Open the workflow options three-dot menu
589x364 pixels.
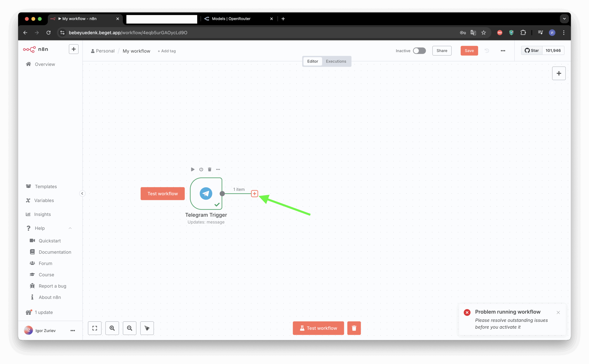point(503,51)
